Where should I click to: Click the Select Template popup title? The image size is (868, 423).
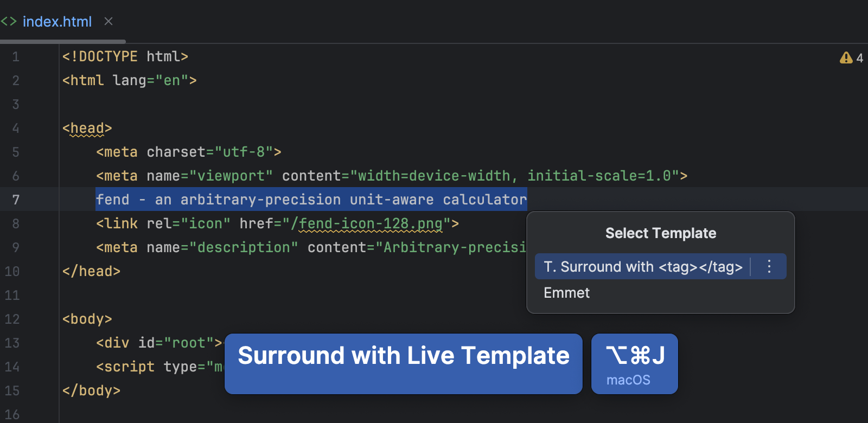(x=660, y=233)
